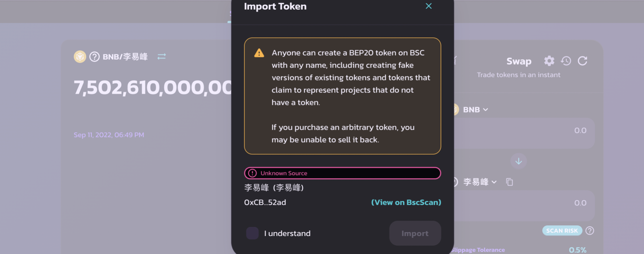Viewport: 644px width, 254px height.
Task: Click the SCAN RISK badge button
Action: pyautogui.click(x=562, y=231)
